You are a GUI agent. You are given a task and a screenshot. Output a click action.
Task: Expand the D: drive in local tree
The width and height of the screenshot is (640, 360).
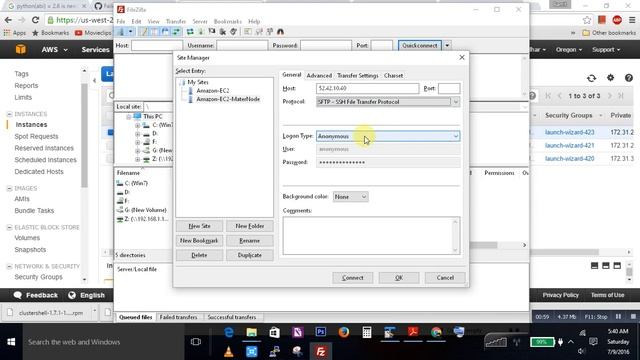click(138, 134)
